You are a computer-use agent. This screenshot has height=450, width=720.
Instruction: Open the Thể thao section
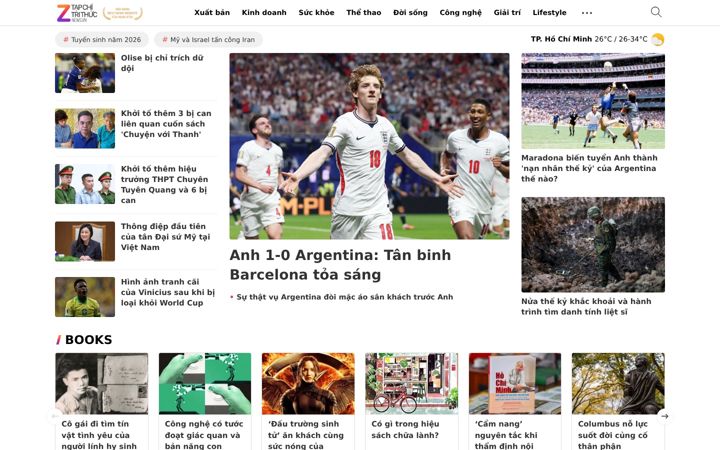(x=364, y=12)
